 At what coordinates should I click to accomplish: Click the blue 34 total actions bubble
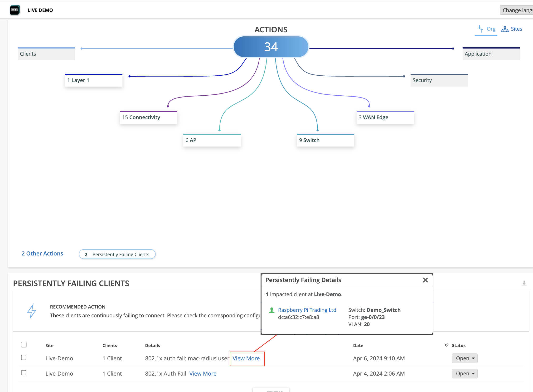click(x=271, y=47)
